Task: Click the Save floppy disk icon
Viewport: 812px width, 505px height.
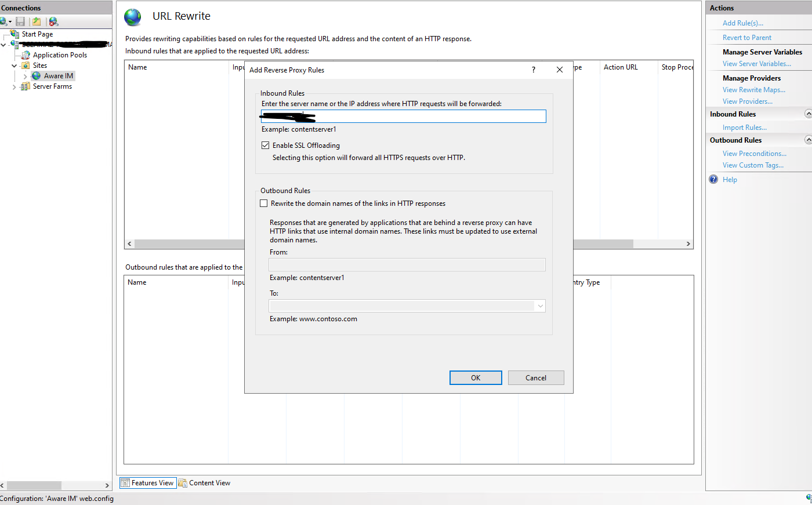Action: click(x=20, y=21)
